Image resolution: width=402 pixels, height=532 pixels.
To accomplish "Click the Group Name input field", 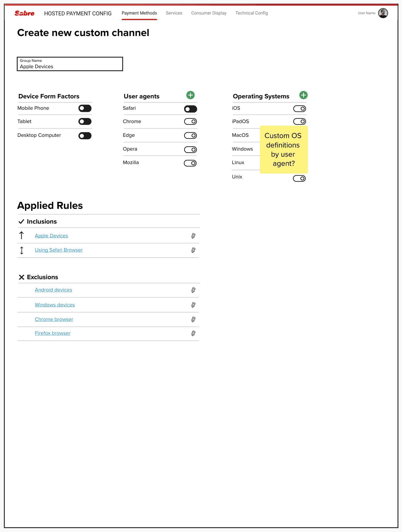I will coord(70,64).
